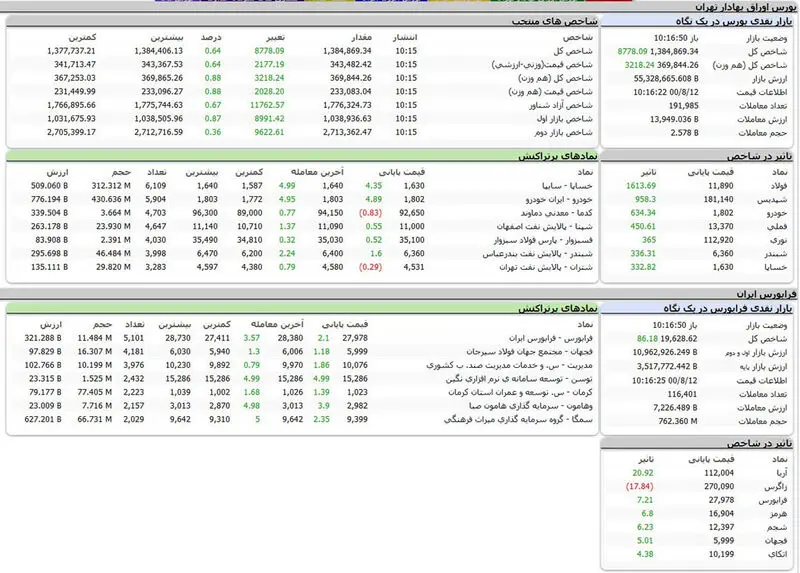Click the "شاخص های منتخب" section header
This screenshot has height=573, width=800.
(554, 21)
